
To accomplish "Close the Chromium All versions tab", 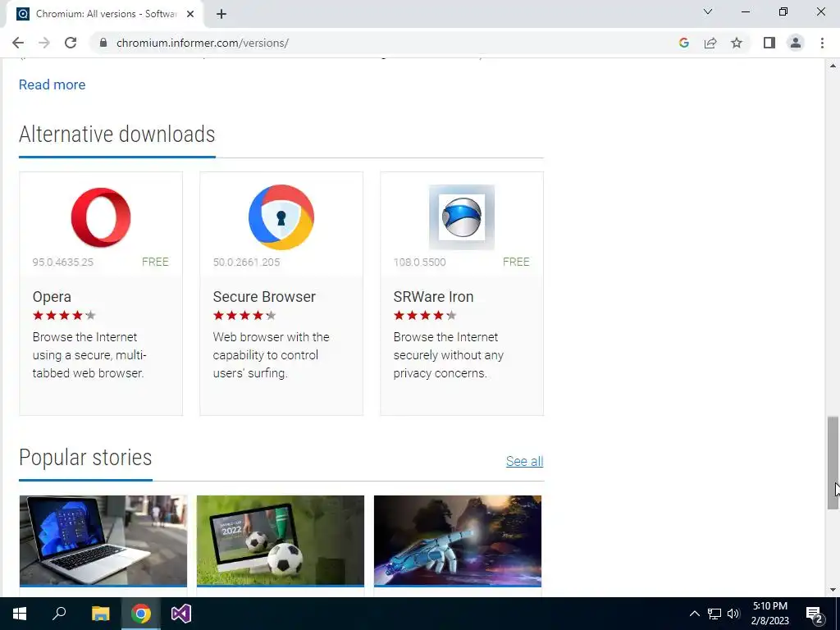I will pos(190,15).
